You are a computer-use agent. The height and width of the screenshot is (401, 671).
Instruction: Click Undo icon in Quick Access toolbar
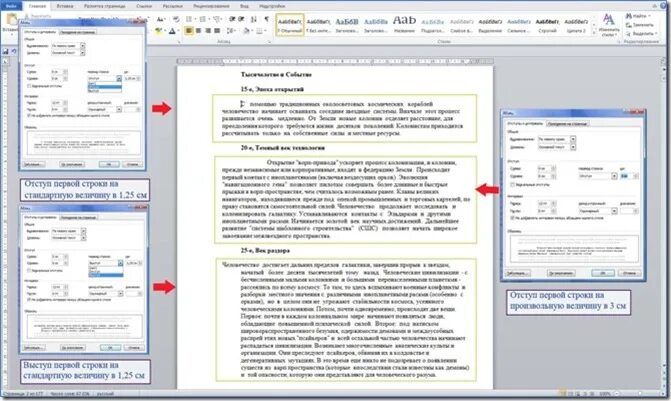pyautogui.click(x=14, y=51)
